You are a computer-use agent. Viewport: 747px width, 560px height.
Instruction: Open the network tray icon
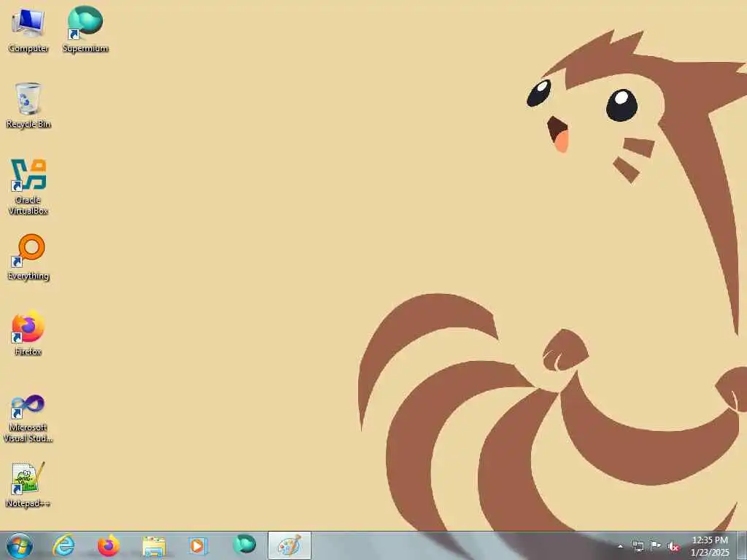pos(638,547)
